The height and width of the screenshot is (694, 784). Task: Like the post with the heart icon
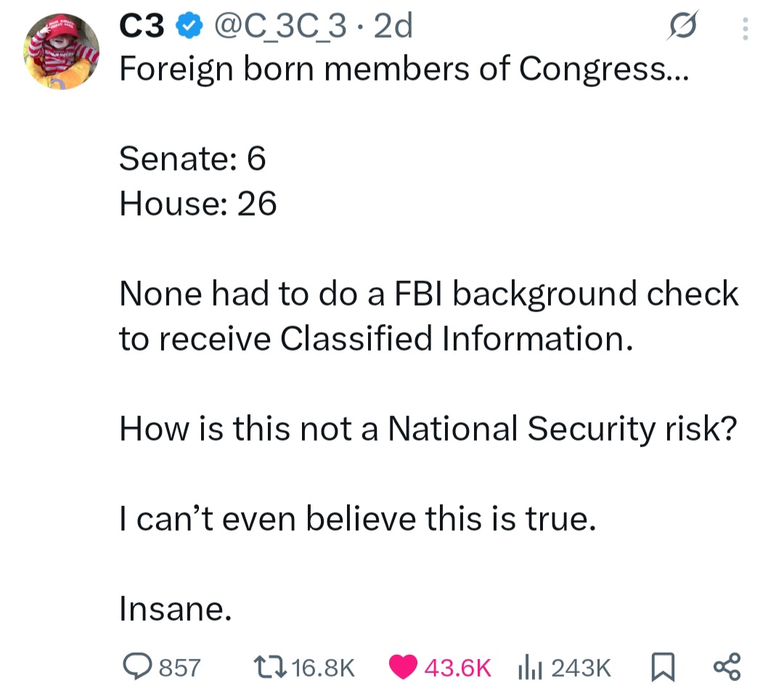(404, 666)
